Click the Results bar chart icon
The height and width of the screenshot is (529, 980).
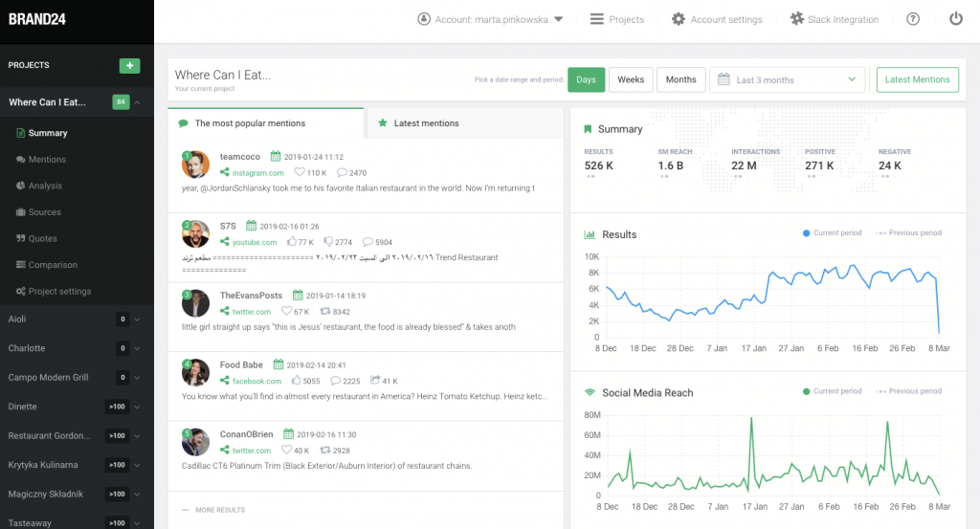(x=590, y=234)
